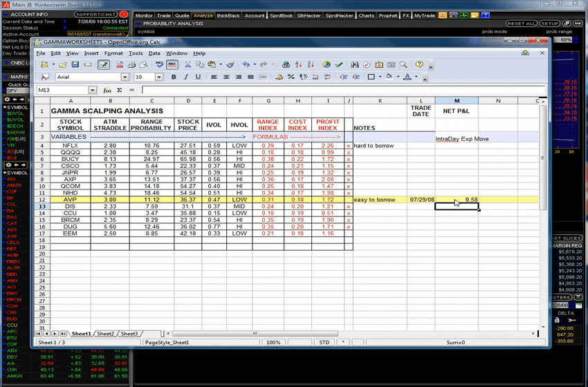588x387 pixels.
Task: Toggle Underline formatting
Action: click(198, 77)
